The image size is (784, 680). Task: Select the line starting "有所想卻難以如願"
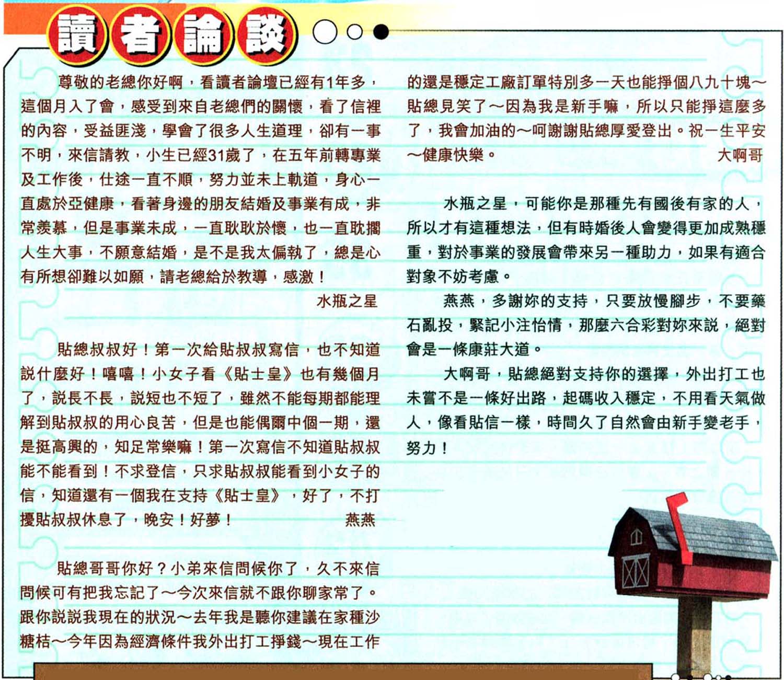[x=173, y=276]
